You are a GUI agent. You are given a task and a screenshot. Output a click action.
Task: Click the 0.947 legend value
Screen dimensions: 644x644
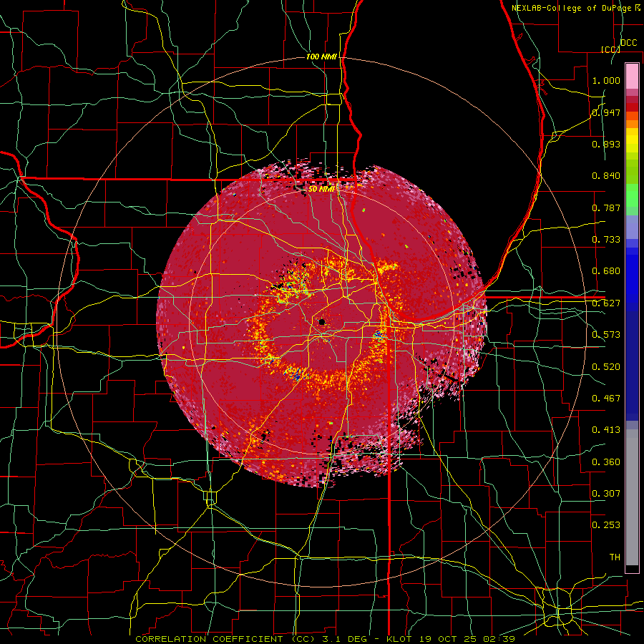click(x=606, y=112)
